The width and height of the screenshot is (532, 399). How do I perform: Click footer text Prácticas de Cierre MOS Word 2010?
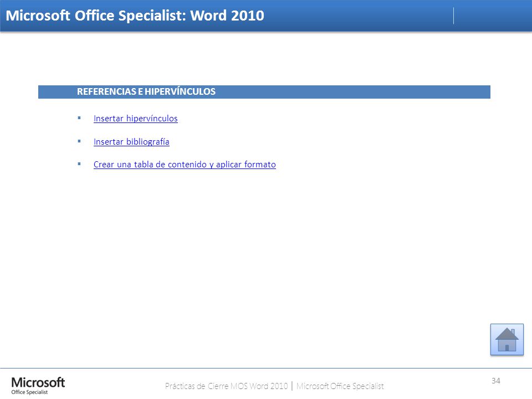(x=226, y=386)
